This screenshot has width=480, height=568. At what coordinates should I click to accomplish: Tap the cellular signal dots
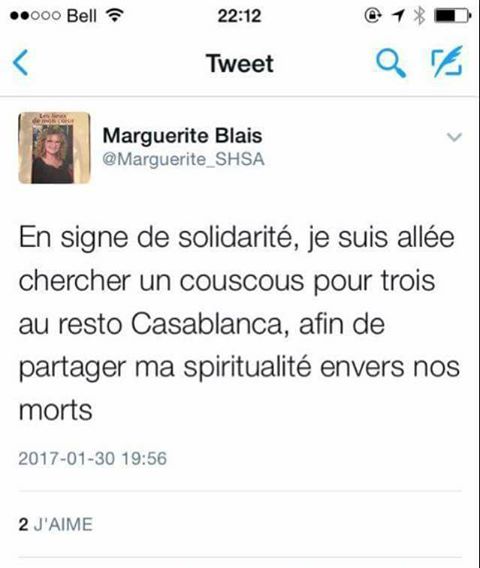click(x=35, y=16)
